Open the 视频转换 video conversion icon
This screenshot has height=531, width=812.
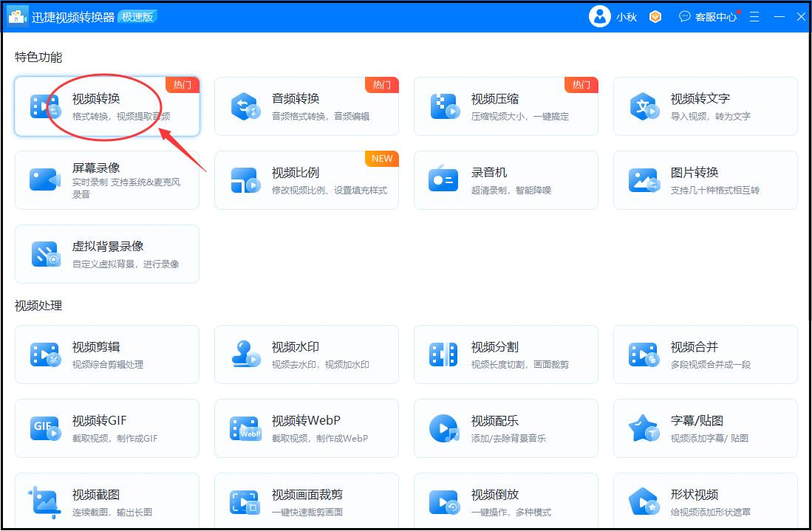46,106
